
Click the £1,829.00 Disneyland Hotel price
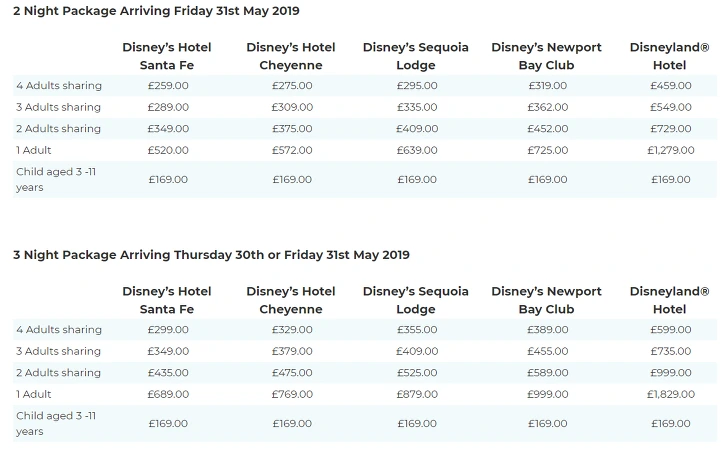pyautogui.click(x=670, y=394)
